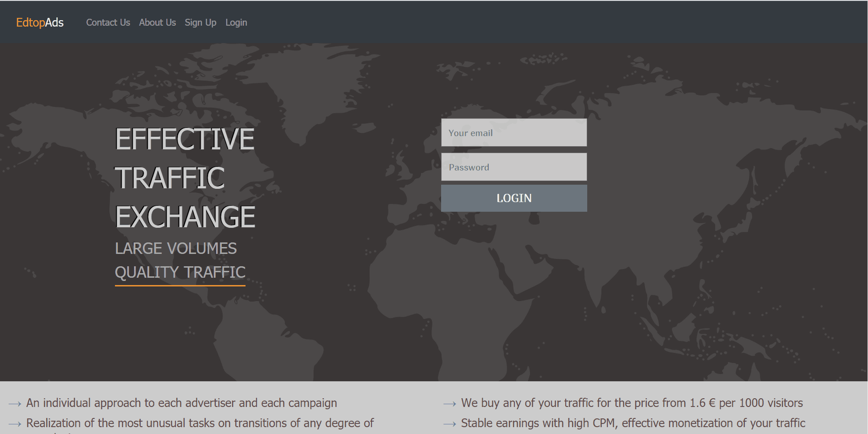Viewport: 868px width, 434px height.
Task: Select the underlined QUALITY TRAFFIC text
Action: pos(180,272)
